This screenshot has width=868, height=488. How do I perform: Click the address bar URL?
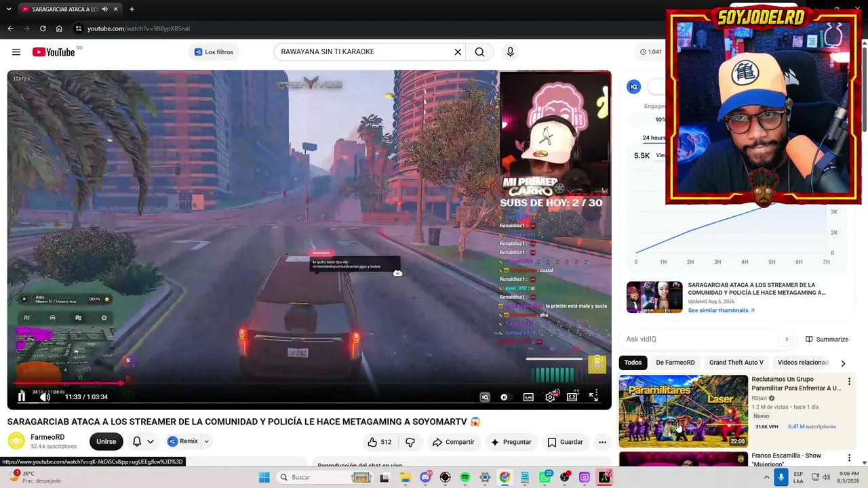(x=138, y=28)
